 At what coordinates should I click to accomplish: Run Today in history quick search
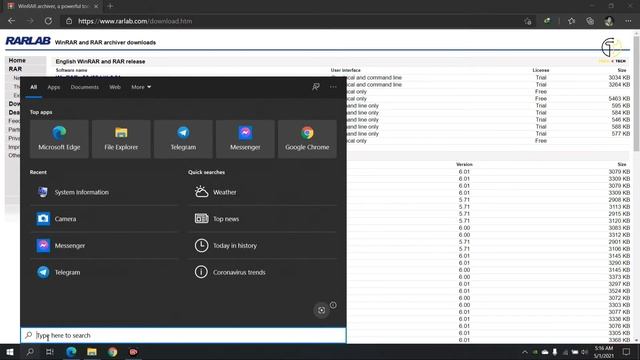pos(262,245)
